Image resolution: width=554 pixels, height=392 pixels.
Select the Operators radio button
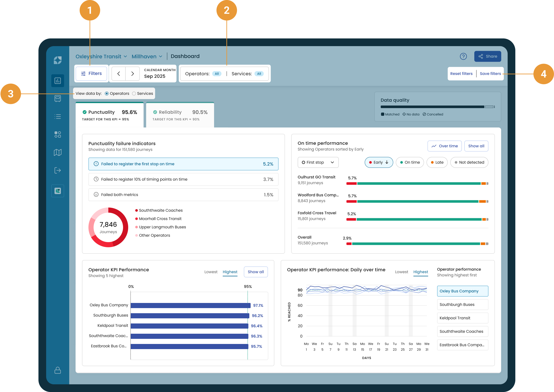coord(106,94)
